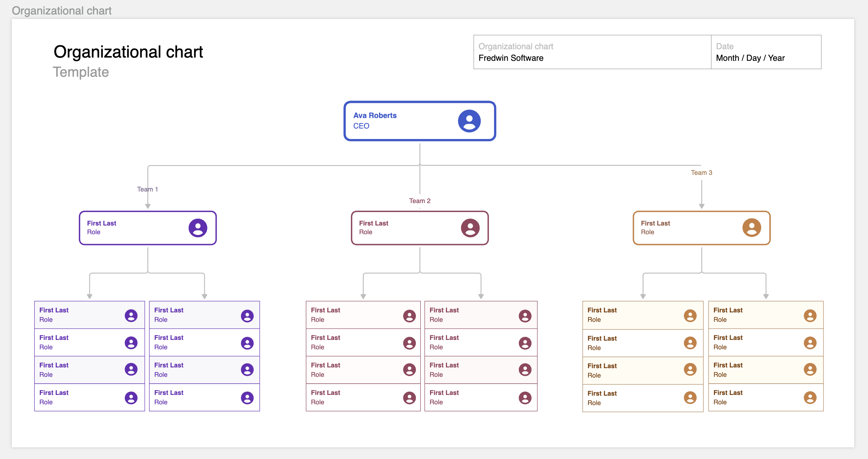Viewport: 868px width, 459px height.
Task: Click the maroon avatar icon on Team 2 lead card
Action: (470, 228)
